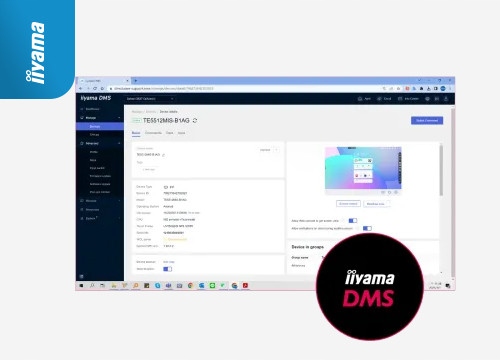Toggle the switch at the bottom of the Basic panel
Viewport: 500px width, 360px height.
pyautogui.click(x=167, y=269)
